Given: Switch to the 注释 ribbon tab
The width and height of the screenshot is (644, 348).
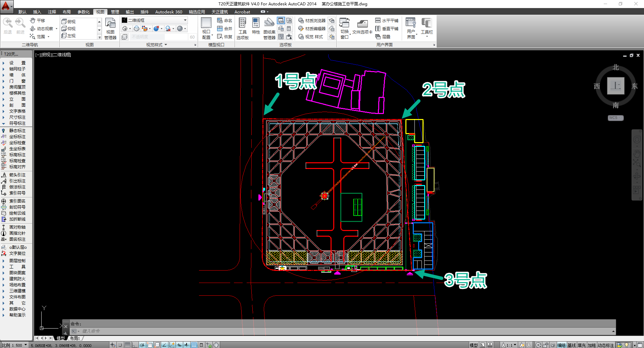Looking at the screenshot, I should (52, 12).
